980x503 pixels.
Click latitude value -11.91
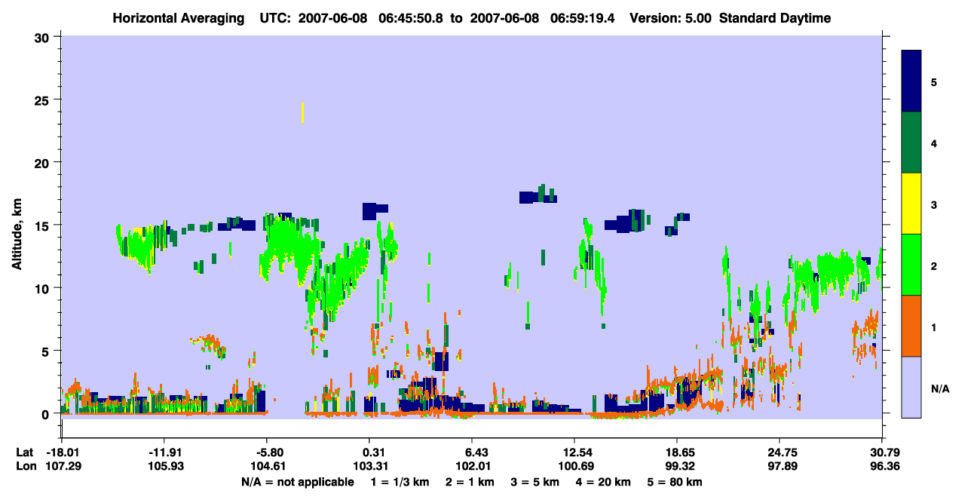tap(164, 452)
